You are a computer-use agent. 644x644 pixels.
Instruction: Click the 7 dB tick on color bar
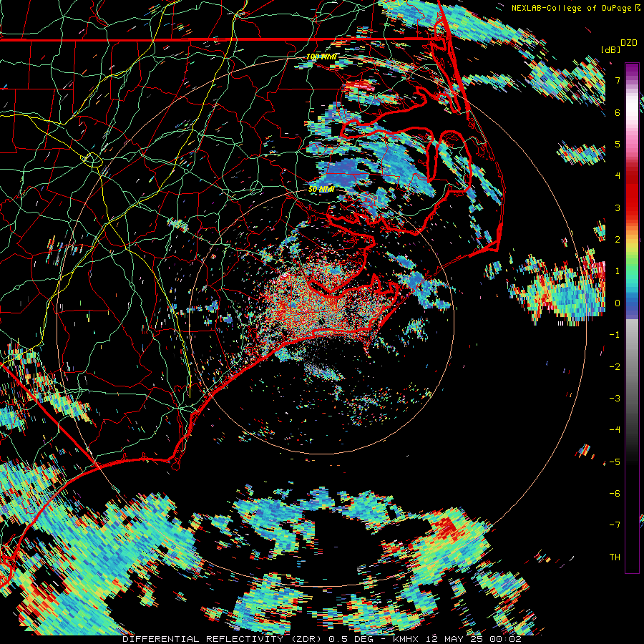(x=618, y=80)
